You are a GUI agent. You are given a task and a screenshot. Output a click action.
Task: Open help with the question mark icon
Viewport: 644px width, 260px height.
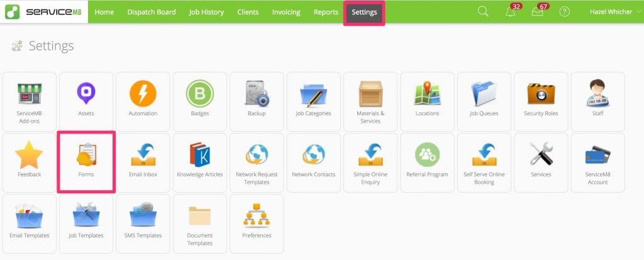(x=565, y=12)
